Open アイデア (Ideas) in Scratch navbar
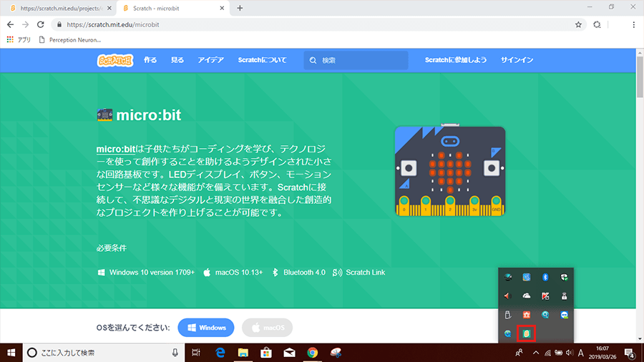The image size is (644, 362). point(210,60)
